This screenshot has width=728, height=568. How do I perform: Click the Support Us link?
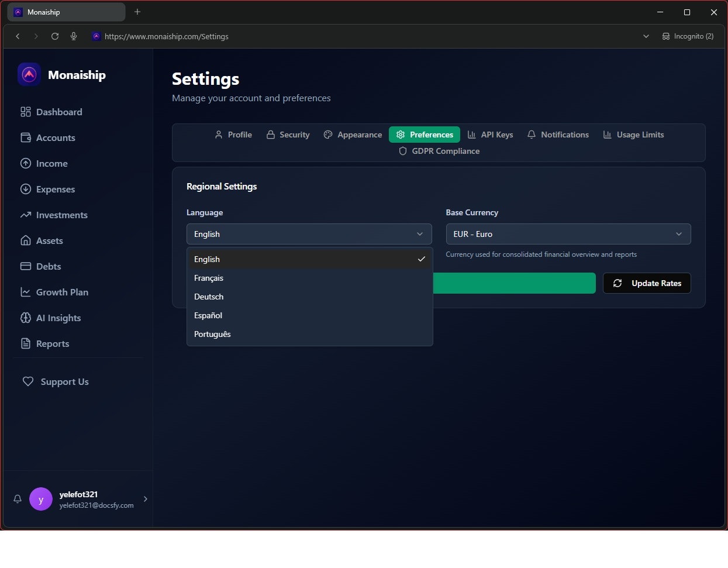pyautogui.click(x=56, y=381)
